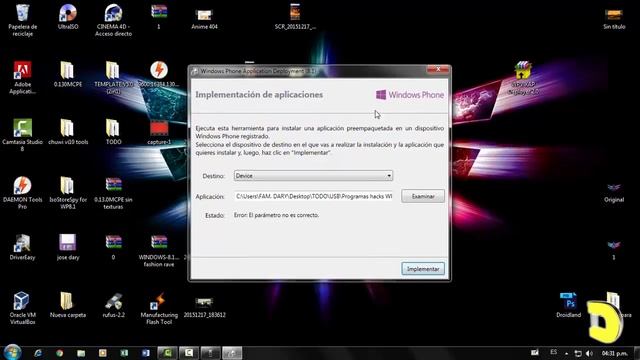The height and width of the screenshot is (360, 640).
Task: Click the Aplicación file path field
Action: tap(313, 196)
